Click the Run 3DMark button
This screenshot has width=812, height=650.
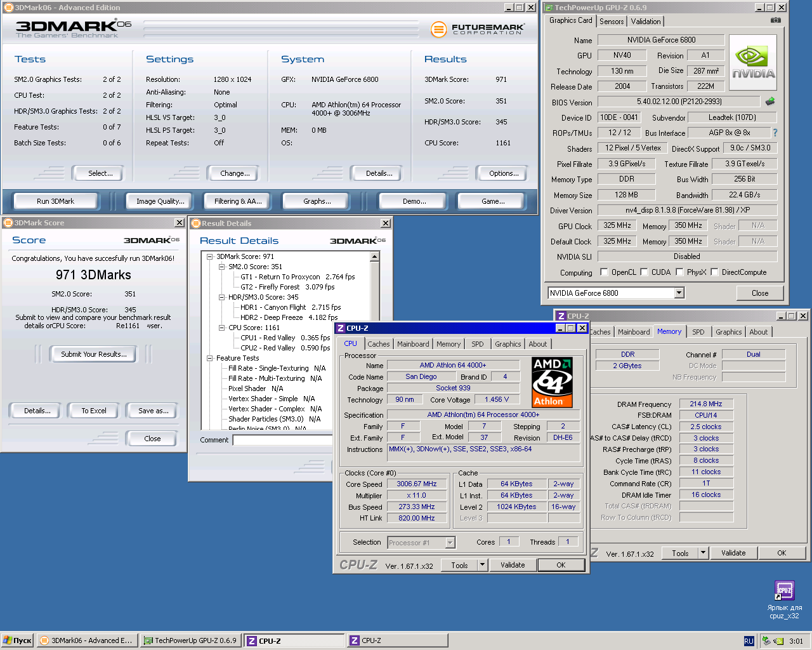55,201
